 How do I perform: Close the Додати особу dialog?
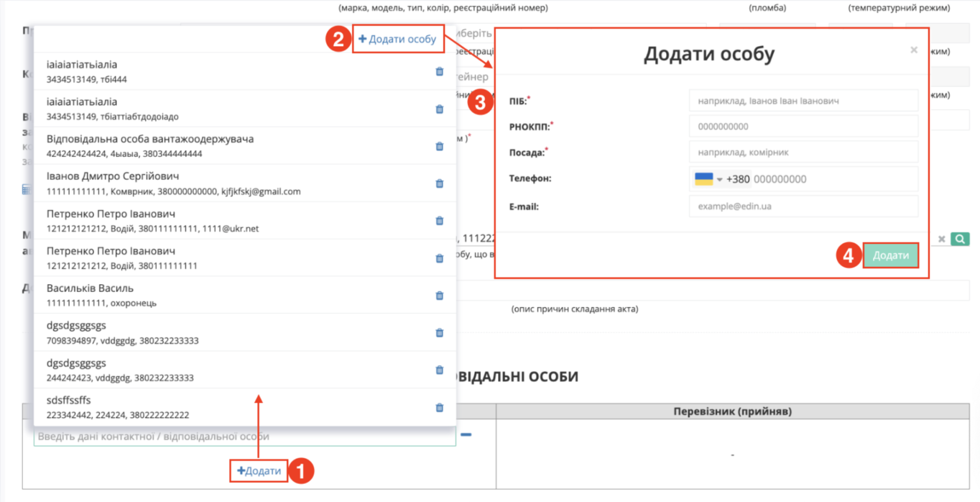(x=914, y=50)
